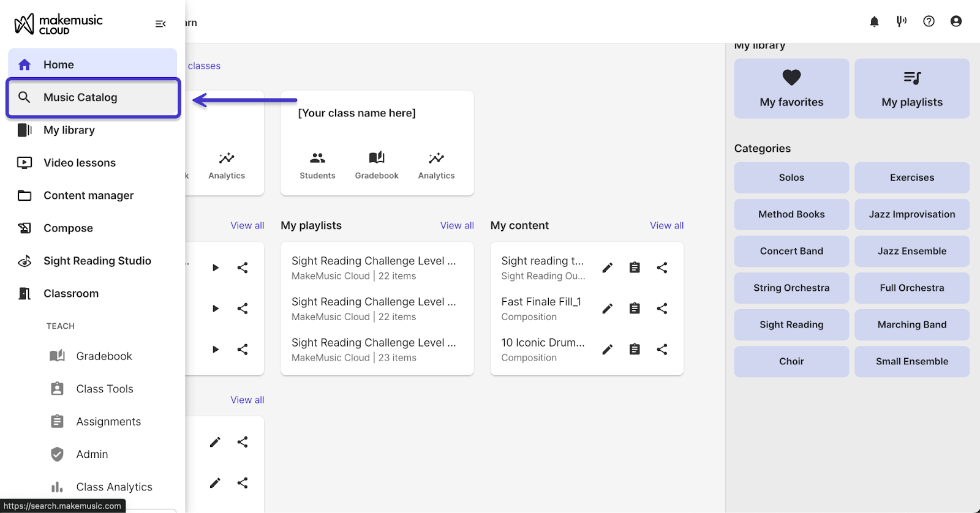Share the Sight reading t... content item
Image resolution: width=980 pixels, height=513 pixels.
662,268
